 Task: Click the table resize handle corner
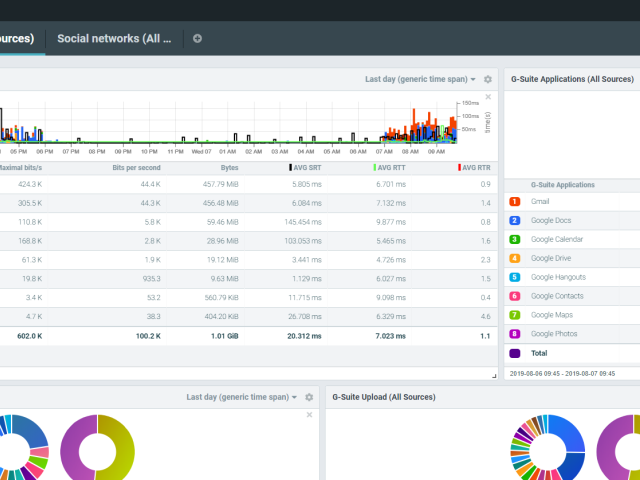tap(494, 375)
